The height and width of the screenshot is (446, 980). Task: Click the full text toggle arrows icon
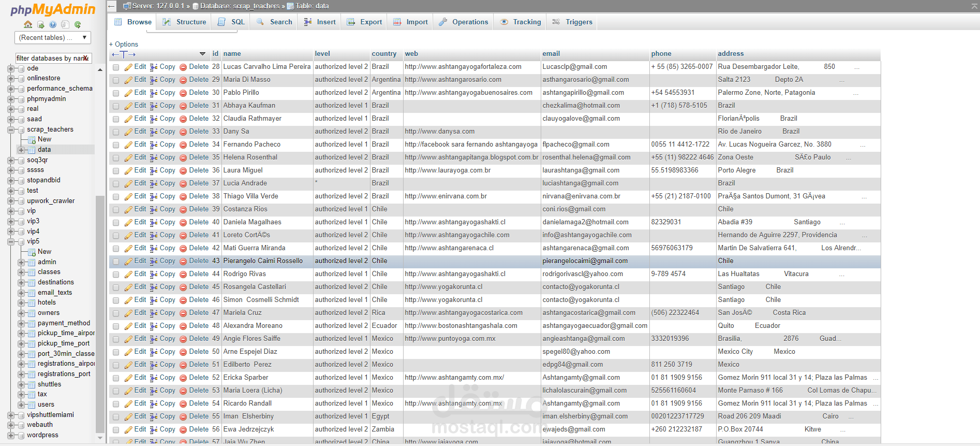pos(124,54)
